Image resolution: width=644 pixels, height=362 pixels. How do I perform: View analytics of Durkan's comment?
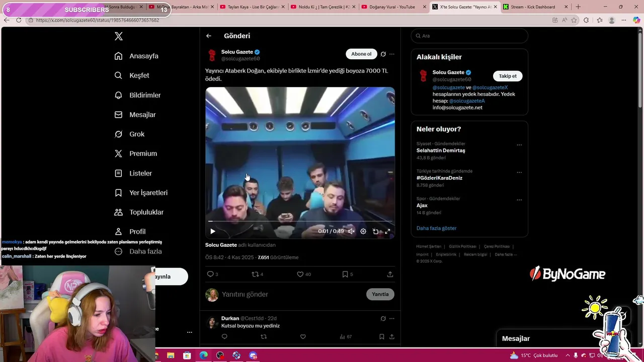pos(346,337)
